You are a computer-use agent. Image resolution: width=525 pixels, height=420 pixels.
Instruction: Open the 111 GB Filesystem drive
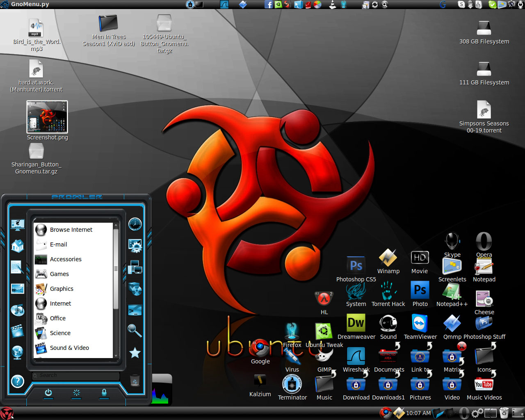coord(484,73)
